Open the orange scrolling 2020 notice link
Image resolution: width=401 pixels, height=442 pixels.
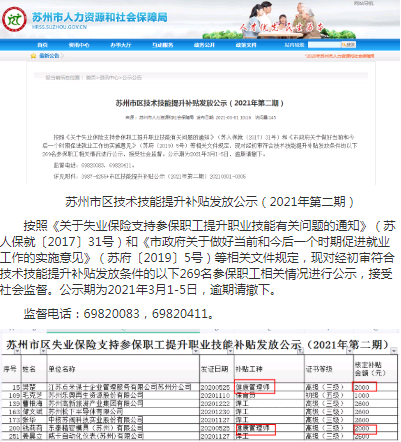(340, 56)
